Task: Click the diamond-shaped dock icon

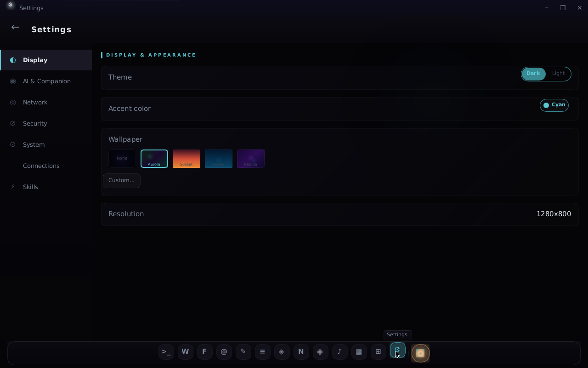Action: [x=282, y=352]
